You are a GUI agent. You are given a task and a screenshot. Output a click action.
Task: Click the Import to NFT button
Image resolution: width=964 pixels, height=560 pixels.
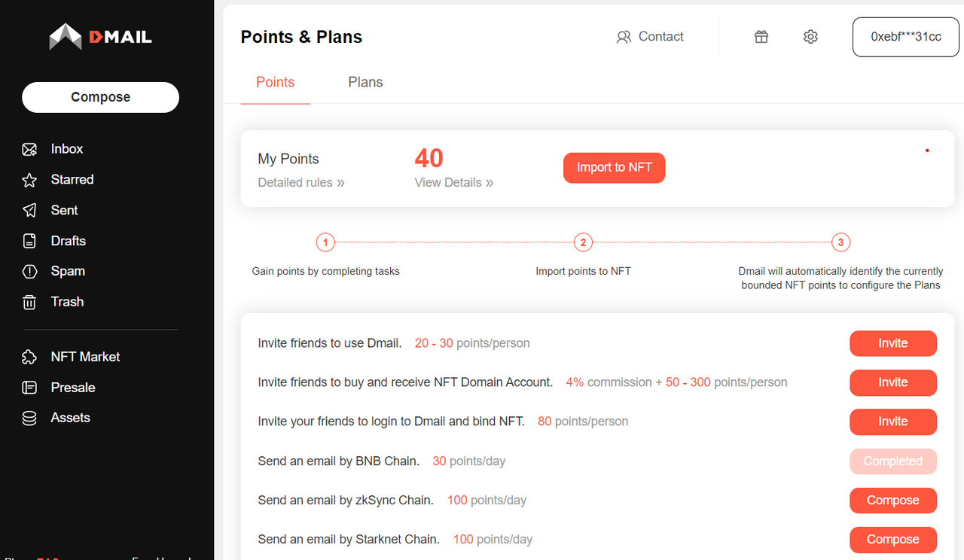coord(615,167)
